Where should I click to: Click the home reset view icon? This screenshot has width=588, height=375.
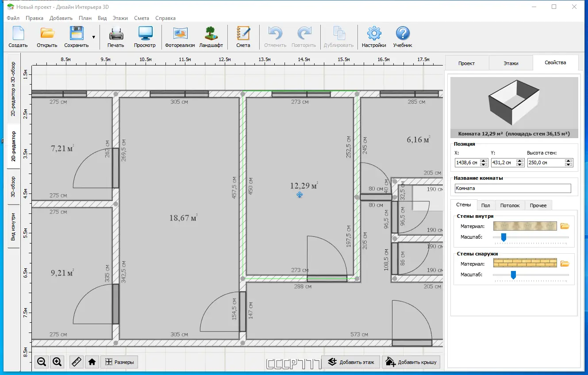(92, 362)
